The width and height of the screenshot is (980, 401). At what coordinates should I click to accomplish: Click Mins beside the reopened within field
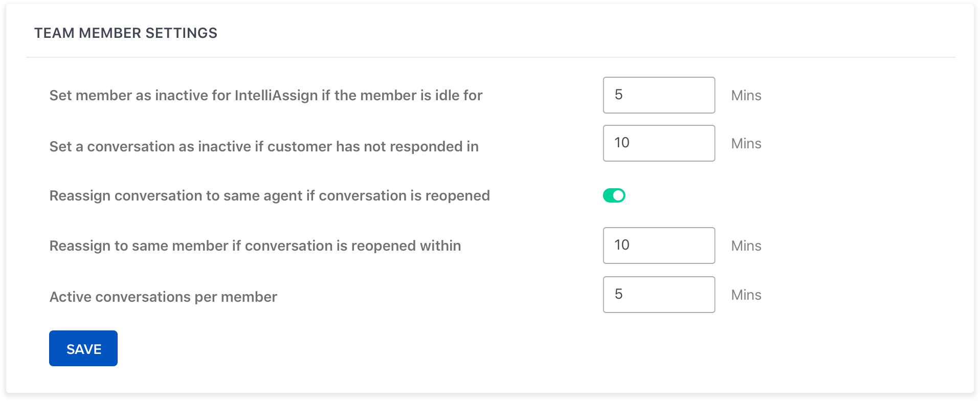746,246
